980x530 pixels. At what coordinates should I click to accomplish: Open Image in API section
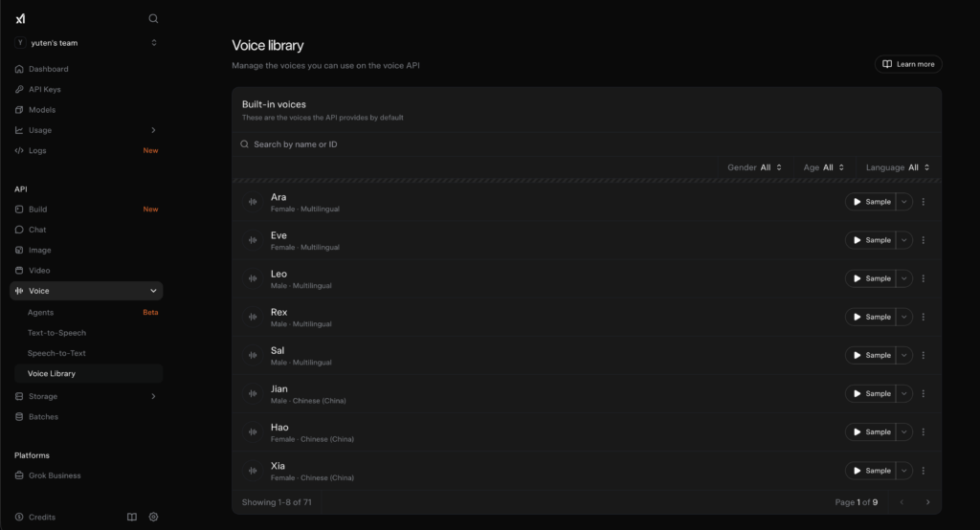pyautogui.click(x=86, y=250)
